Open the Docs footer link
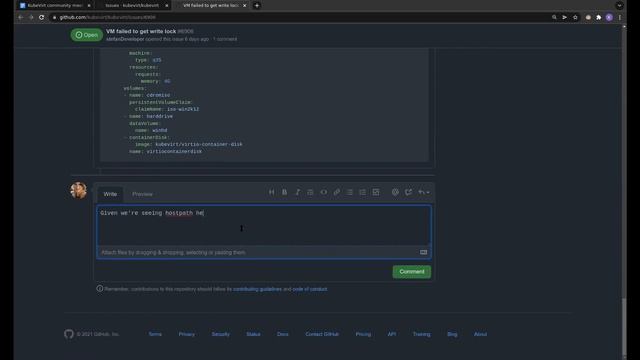Screen dimensions: 640x360 pyautogui.click(x=282, y=334)
